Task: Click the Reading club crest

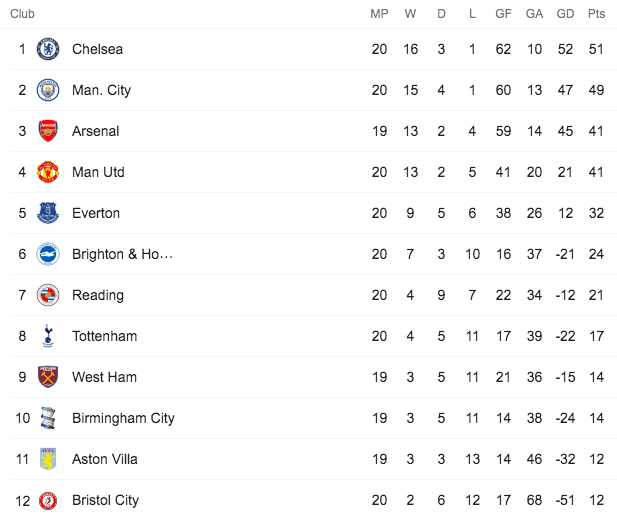Action: coord(48,295)
